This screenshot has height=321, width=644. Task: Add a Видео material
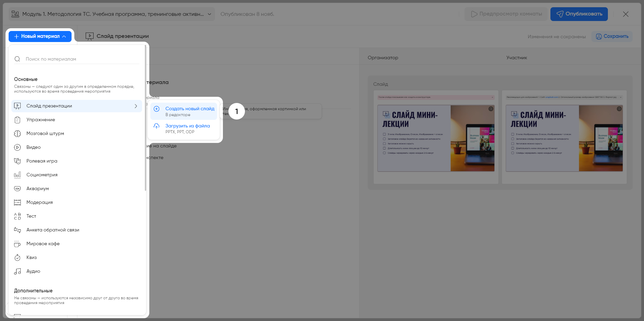click(x=33, y=147)
